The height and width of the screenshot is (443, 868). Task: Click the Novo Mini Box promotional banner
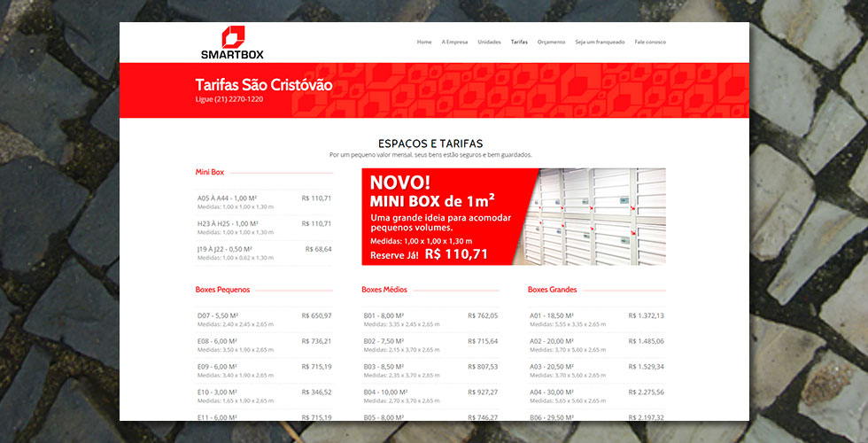coord(513,217)
